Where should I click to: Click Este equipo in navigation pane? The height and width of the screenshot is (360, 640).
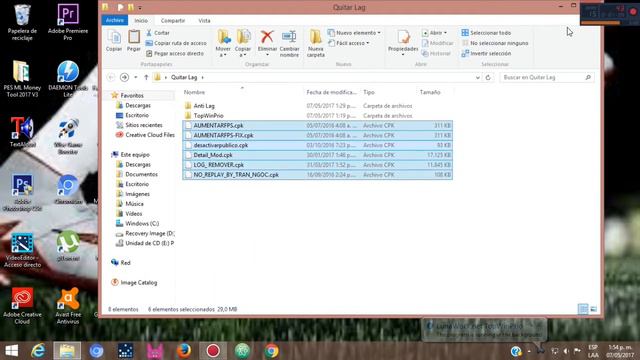point(135,154)
